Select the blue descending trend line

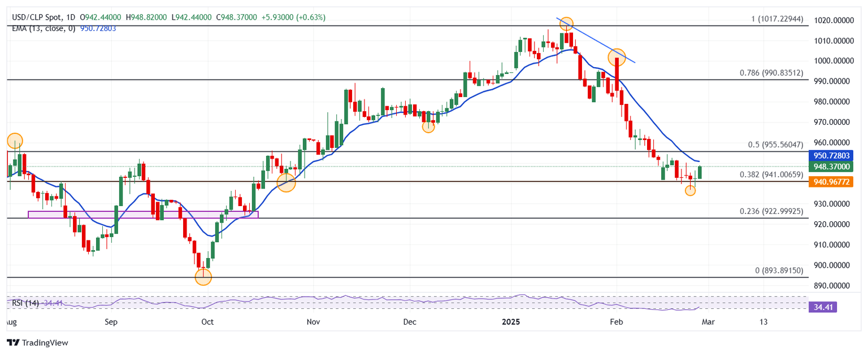[x=599, y=42]
